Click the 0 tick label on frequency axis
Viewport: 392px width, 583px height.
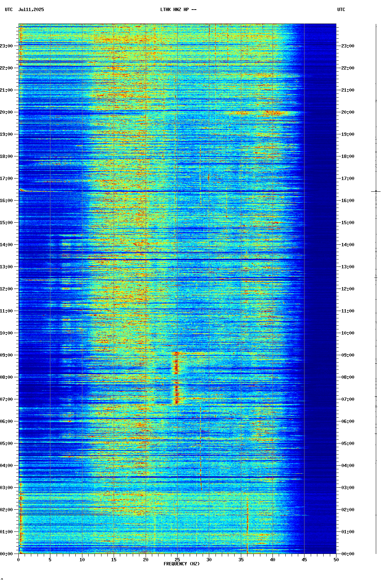pyautogui.click(x=18, y=560)
